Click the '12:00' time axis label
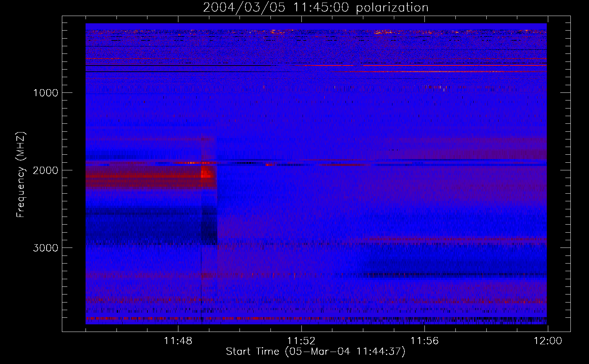 coord(548,341)
